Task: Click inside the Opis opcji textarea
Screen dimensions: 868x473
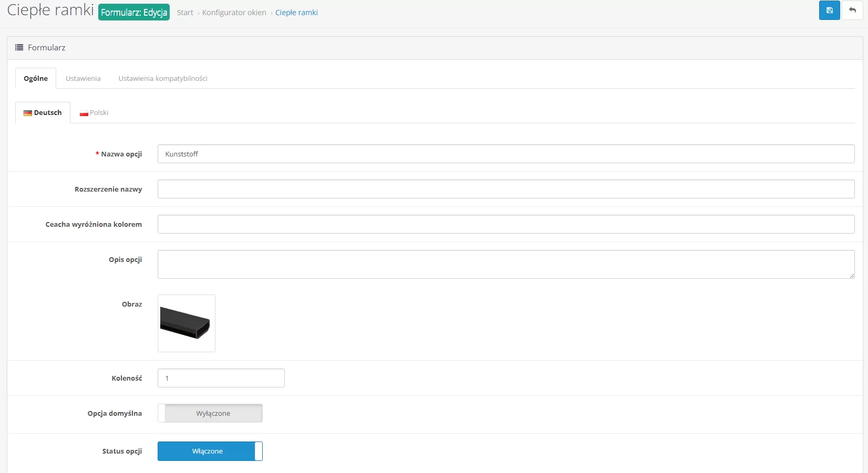Action: 505,264
